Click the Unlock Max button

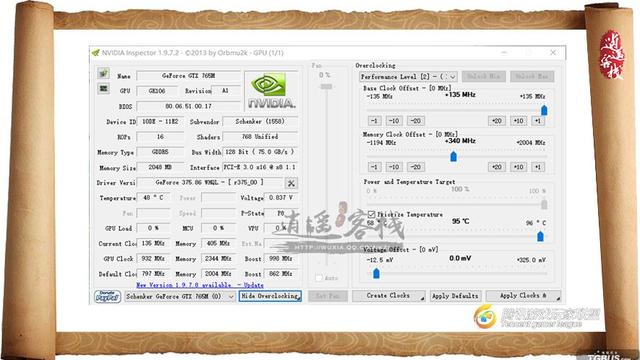pyautogui.click(x=532, y=76)
